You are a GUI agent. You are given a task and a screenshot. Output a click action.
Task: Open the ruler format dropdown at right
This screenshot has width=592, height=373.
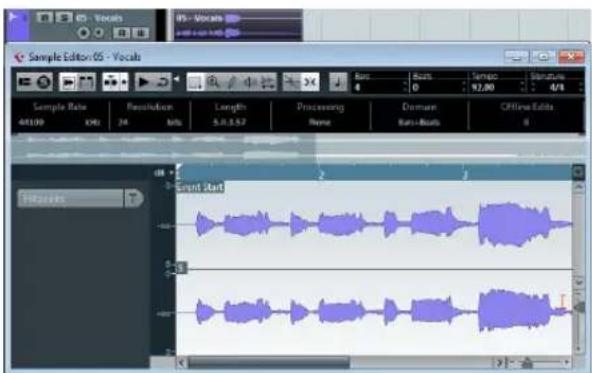pyautogui.click(x=578, y=172)
